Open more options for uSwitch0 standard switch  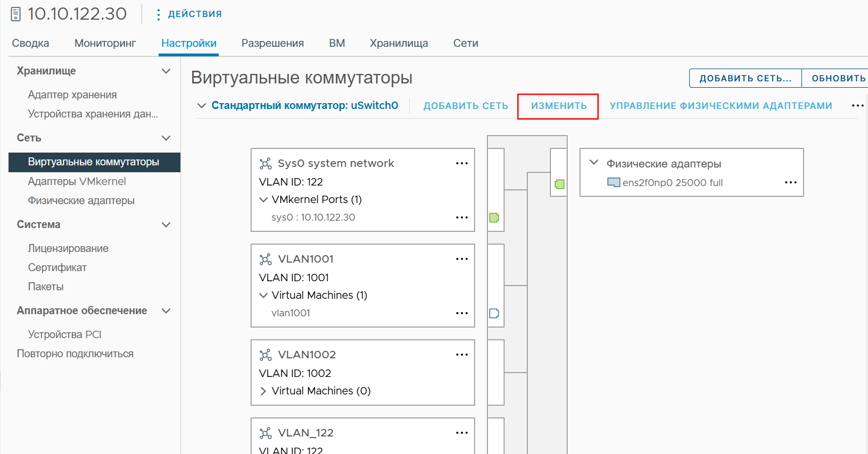(858, 106)
